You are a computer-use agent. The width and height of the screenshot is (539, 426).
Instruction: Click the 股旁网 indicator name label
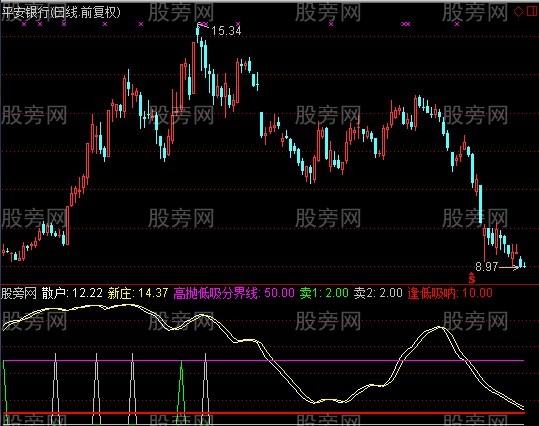click(x=19, y=293)
